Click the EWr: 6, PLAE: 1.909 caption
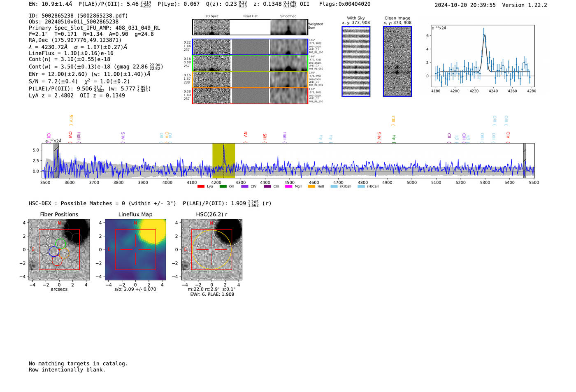 pyautogui.click(x=212, y=294)
